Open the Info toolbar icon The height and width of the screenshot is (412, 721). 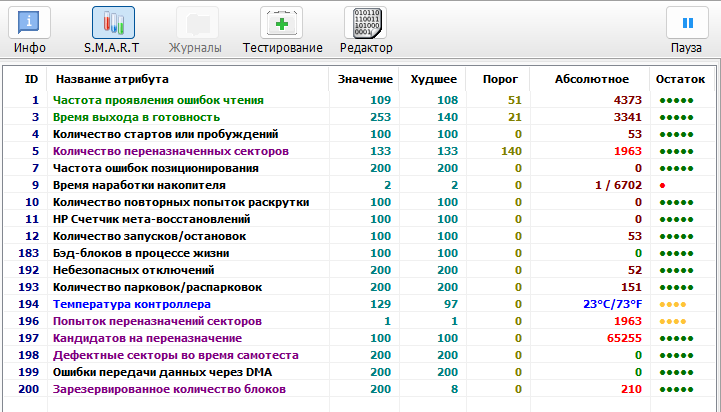(x=30, y=23)
